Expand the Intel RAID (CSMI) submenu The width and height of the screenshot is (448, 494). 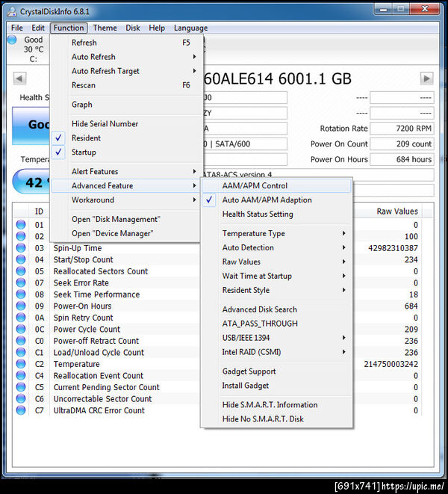(276, 352)
